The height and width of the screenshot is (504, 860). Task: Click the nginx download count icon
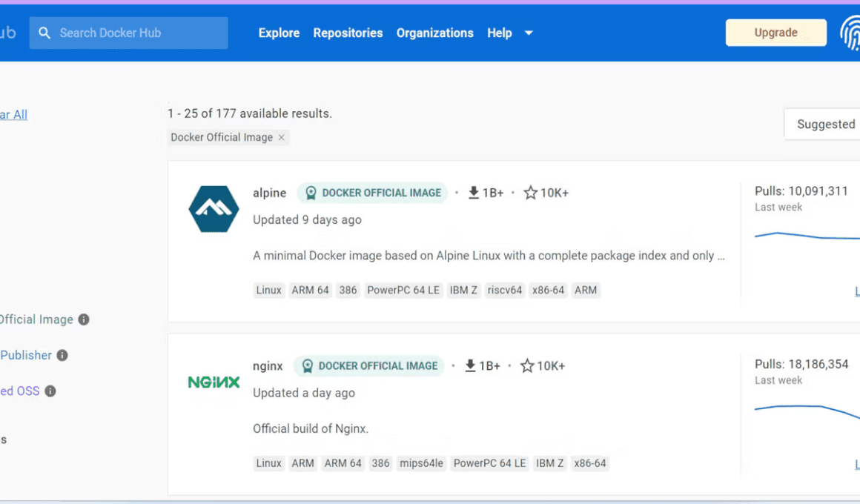coord(470,366)
